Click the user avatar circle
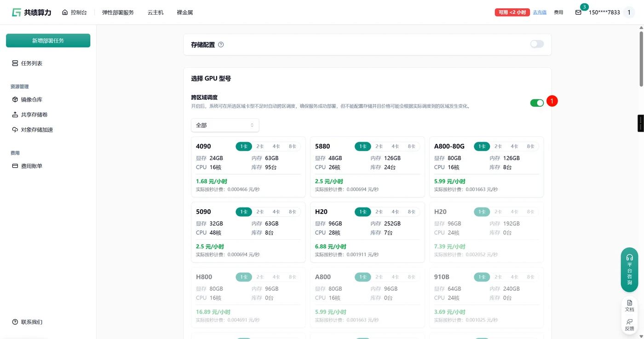The image size is (644, 339). pos(629,12)
